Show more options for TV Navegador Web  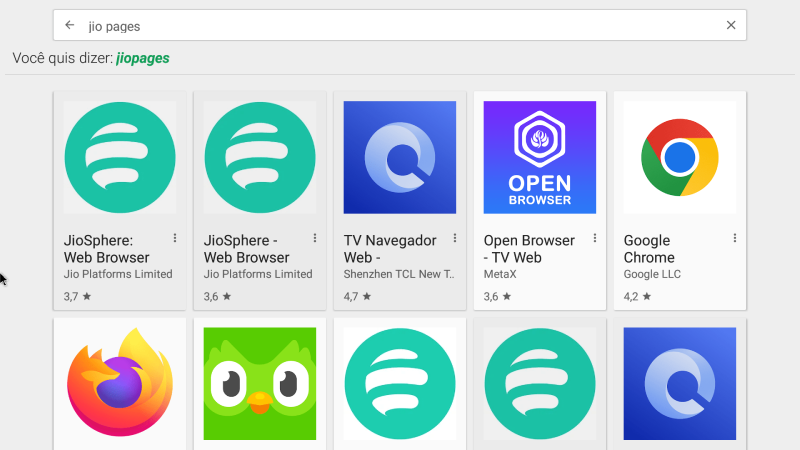pyautogui.click(x=455, y=238)
